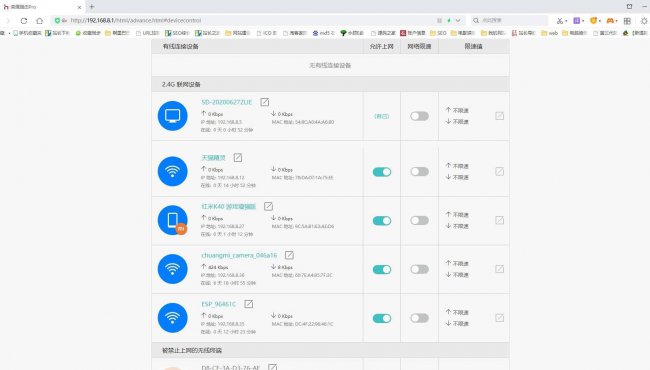Edit name of 红米K40 device
650x370 pixels.
point(268,206)
